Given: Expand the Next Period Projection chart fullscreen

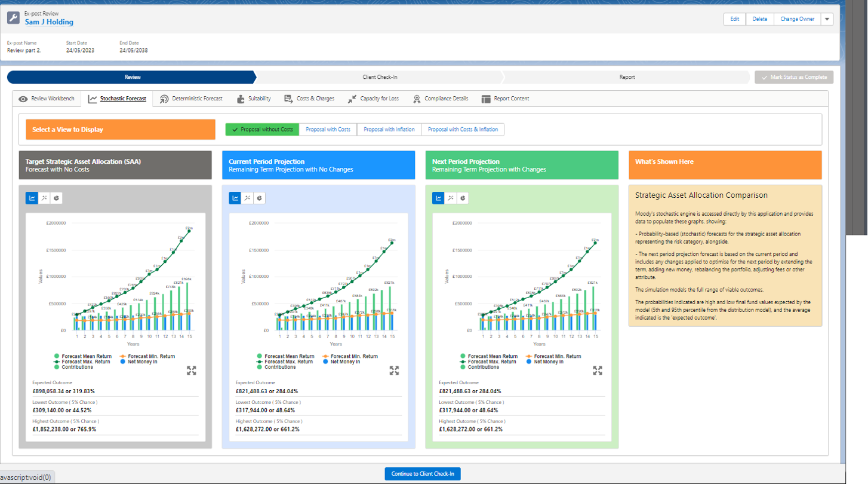Looking at the screenshot, I should 598,370.
